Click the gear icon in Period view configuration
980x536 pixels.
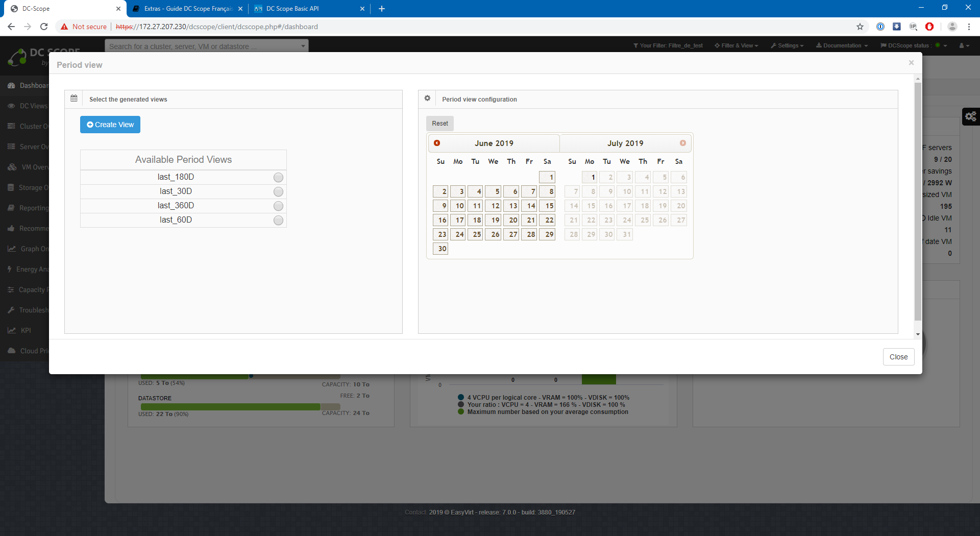[428, 99]
